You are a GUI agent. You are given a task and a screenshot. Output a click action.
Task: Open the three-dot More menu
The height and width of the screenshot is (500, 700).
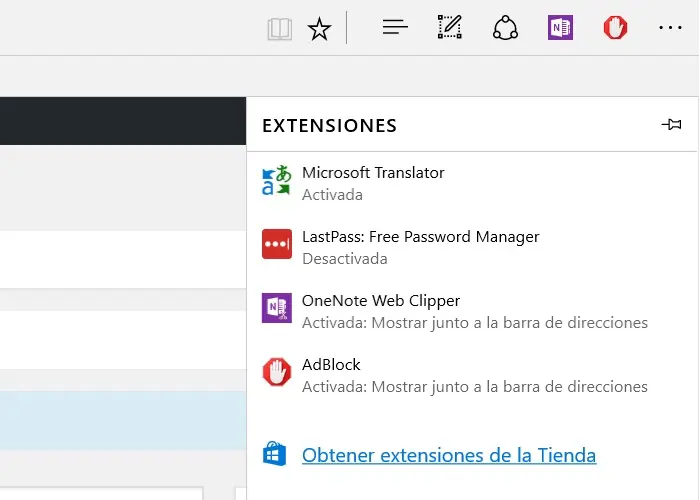[x=671, y=28]
